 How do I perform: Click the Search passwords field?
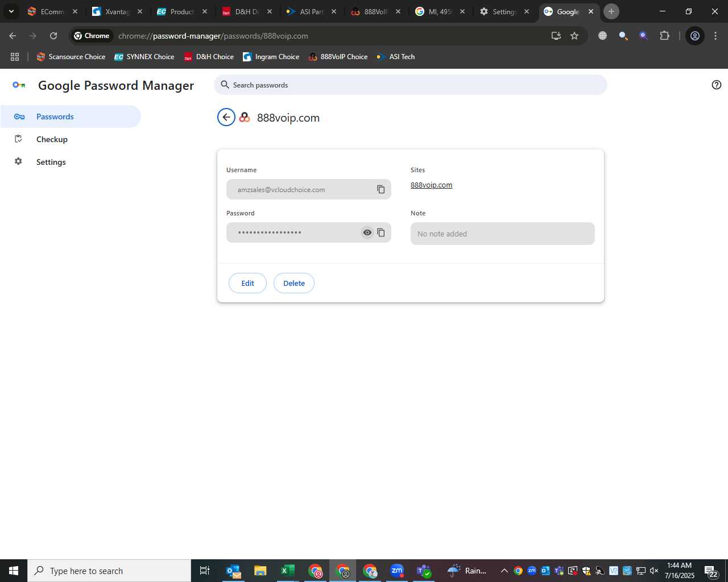click(x=411, y=85)
